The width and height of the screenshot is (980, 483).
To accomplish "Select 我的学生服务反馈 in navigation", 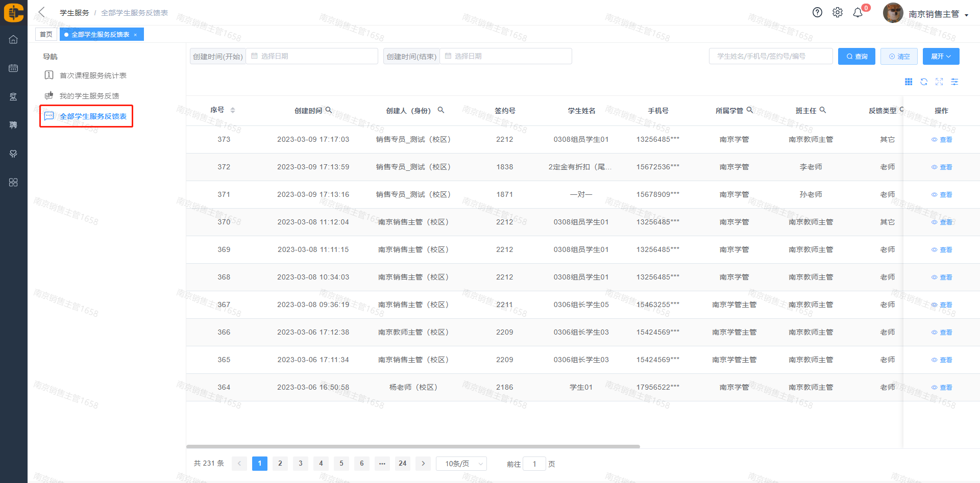I will 89,96.
